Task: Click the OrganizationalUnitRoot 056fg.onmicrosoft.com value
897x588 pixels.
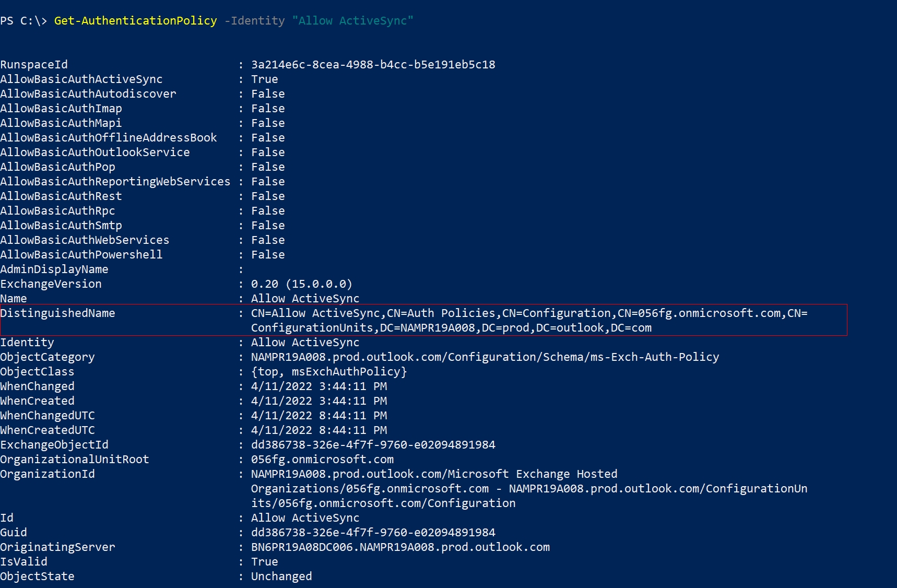Action: [x=322, y=459]
